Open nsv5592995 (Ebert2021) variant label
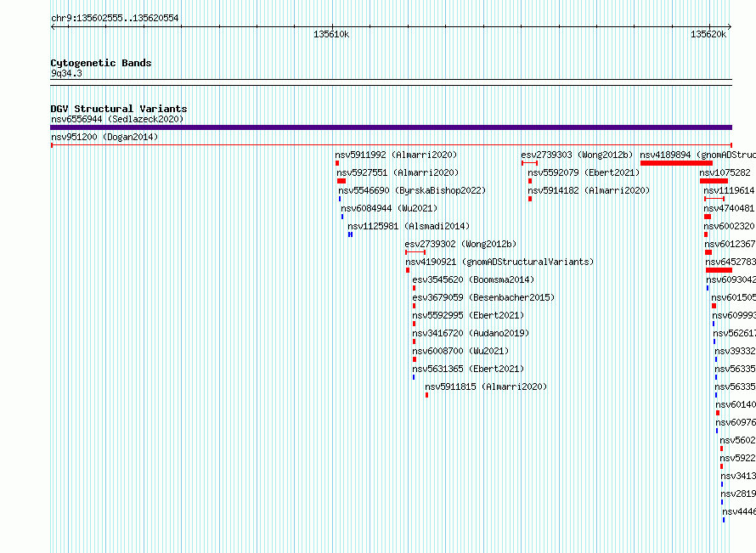756x553 pixels. [x=468, y=315]
